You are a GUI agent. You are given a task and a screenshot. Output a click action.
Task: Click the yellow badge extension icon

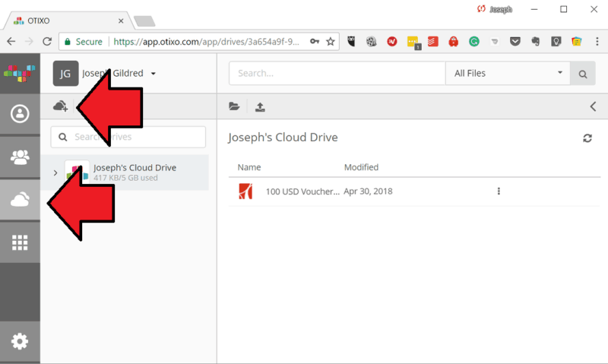[413, 43]
